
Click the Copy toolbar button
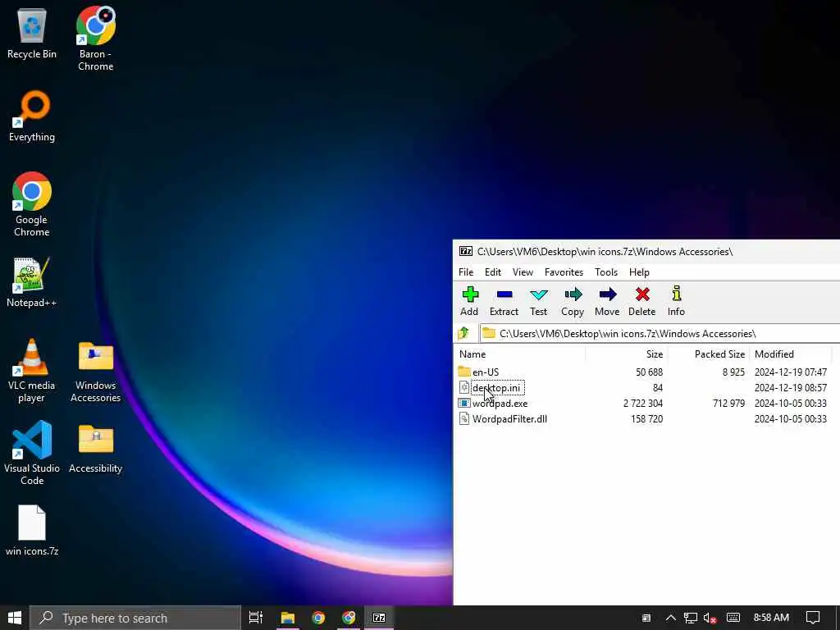click(x=572, y=301)
